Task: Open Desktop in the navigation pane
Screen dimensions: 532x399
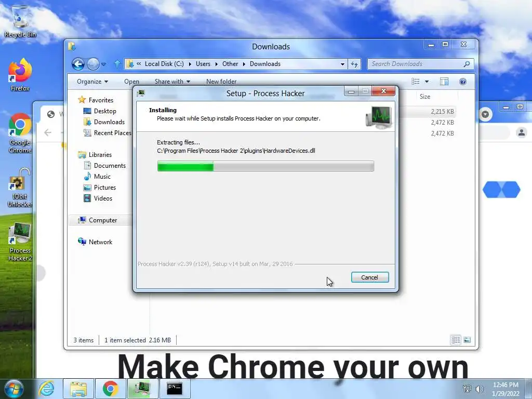Action: [105, 111]
